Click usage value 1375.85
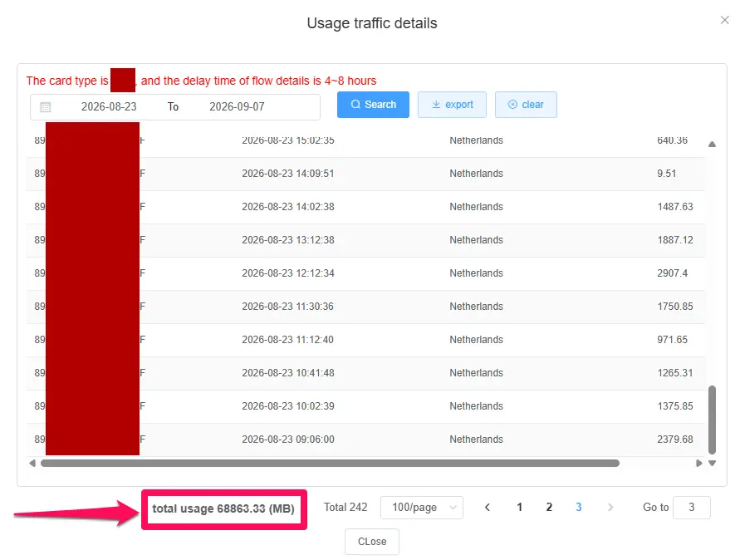Image resolution: width=735 pixels, height=560 pixels. click(675, 406)
